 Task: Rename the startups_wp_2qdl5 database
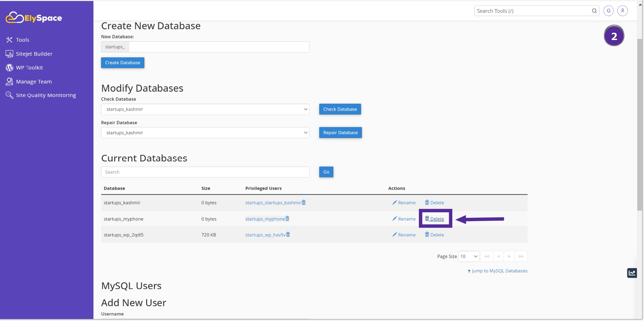[x=404, y=235]
